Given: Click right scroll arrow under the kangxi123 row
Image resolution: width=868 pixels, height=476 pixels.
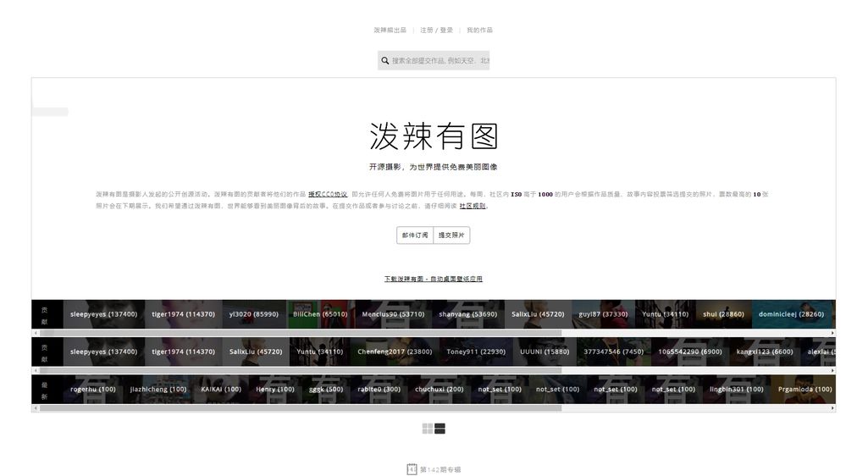Looking at the screenshot, I should point(832,370).
